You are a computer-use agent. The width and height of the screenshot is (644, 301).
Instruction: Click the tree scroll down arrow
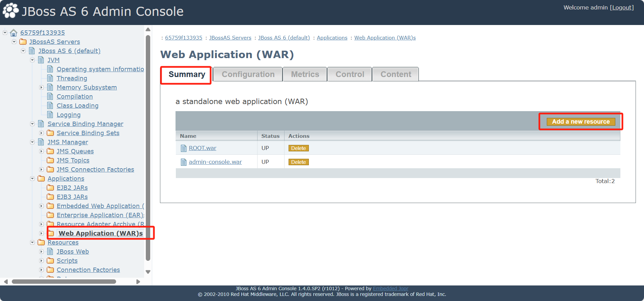point(148,272)
